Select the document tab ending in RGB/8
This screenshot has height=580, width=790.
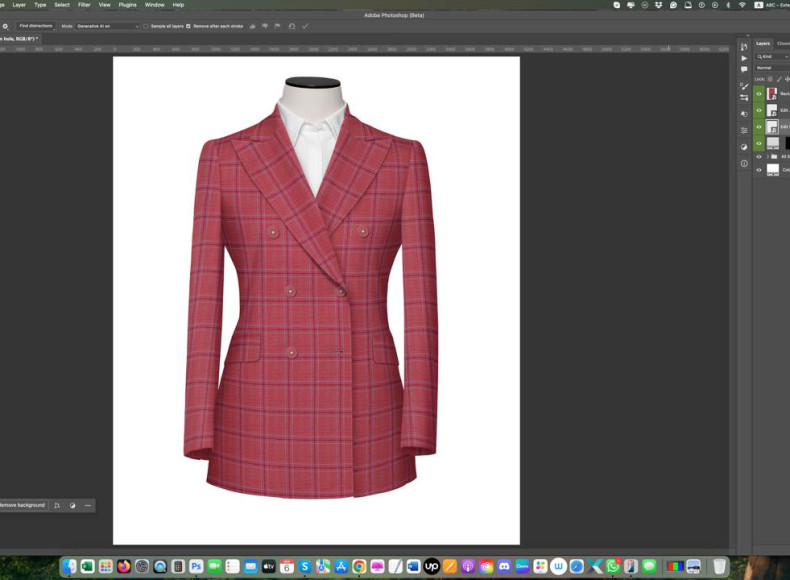(19, 39)
